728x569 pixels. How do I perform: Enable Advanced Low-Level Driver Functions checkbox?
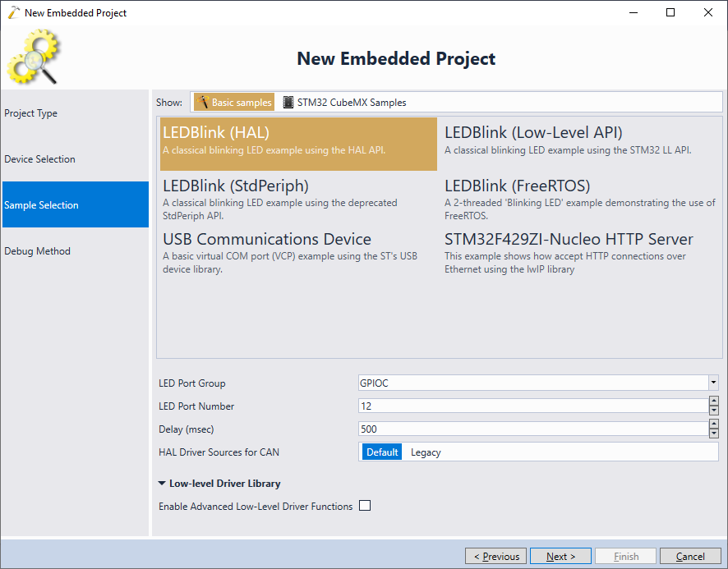click(365, 506)
